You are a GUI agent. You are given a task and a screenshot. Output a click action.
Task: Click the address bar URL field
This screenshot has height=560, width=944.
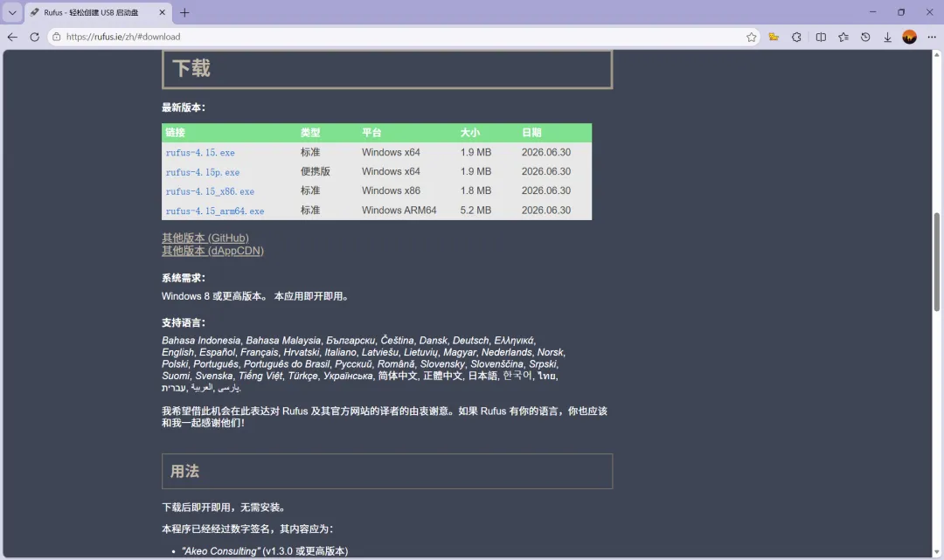point(403,37)
